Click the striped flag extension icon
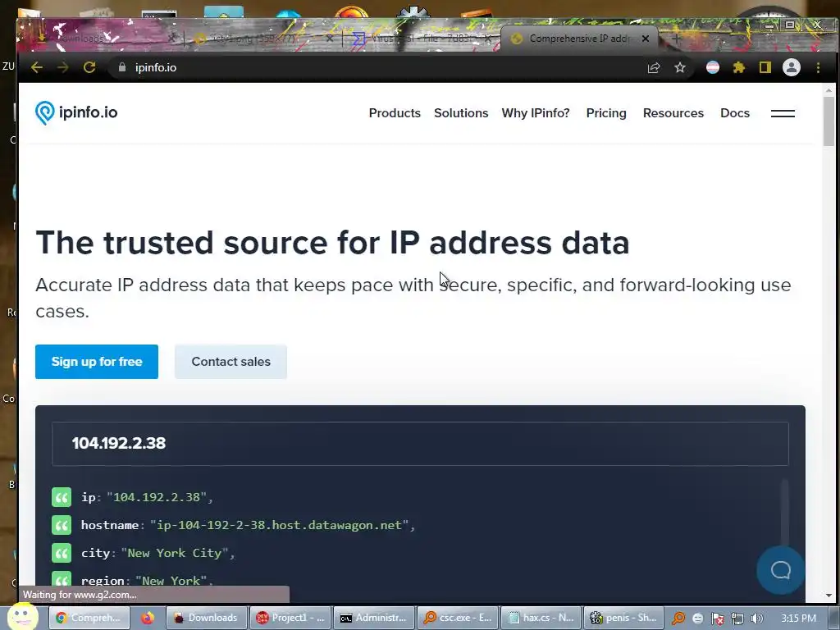The image size is (840, 630). click(x=713, y=67)
